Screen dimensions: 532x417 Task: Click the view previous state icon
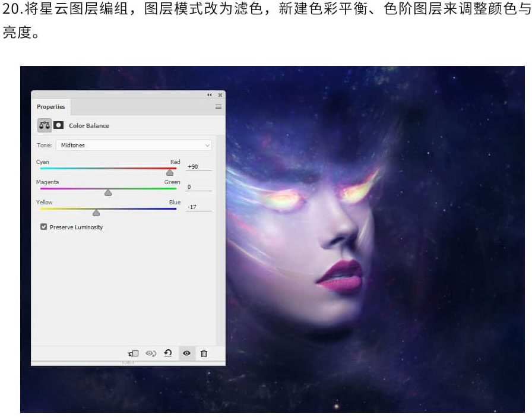(151, 353)
